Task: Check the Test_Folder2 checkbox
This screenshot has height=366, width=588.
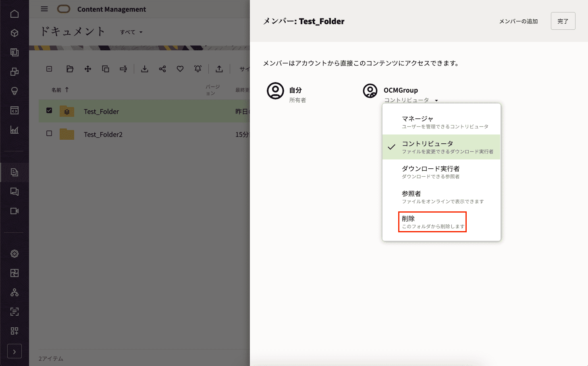Action: [49, 133]
